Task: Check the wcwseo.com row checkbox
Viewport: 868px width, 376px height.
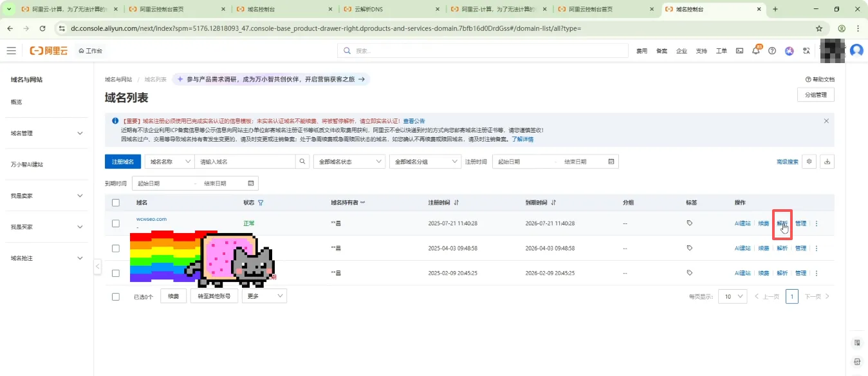Action: 116,223
